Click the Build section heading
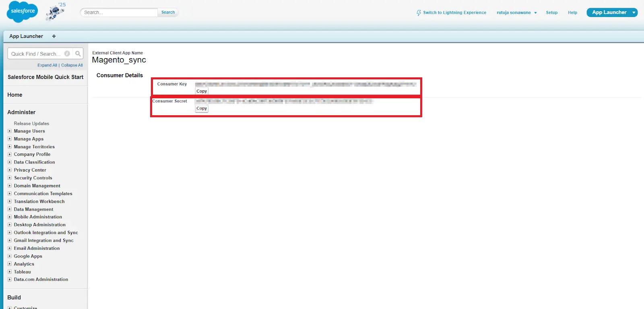644x309 pixels. (14, 297)
